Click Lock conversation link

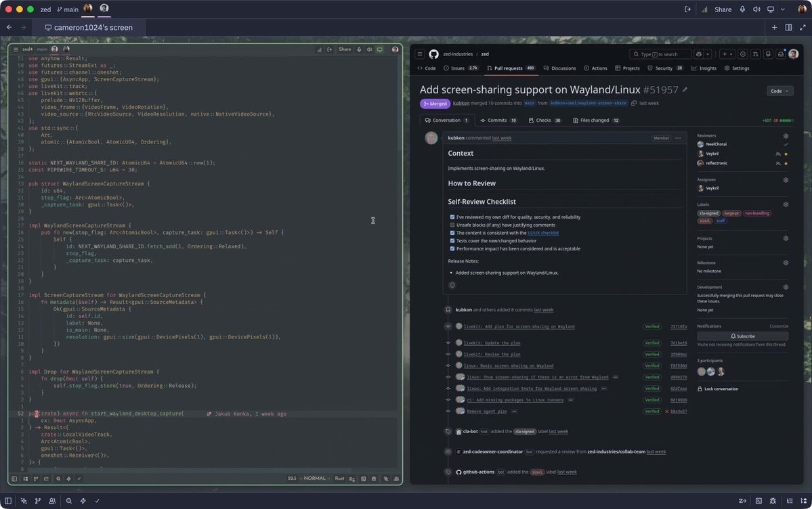[x=717, y=389]
